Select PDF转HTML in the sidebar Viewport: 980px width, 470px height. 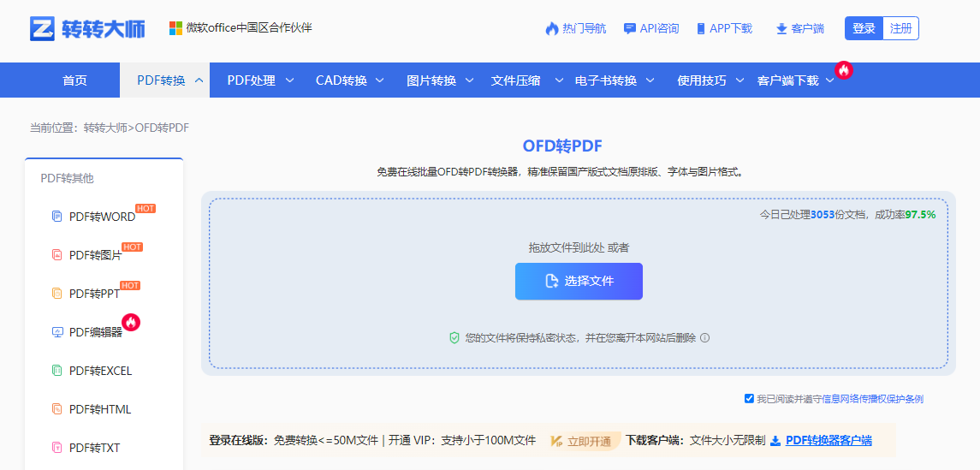100,410
